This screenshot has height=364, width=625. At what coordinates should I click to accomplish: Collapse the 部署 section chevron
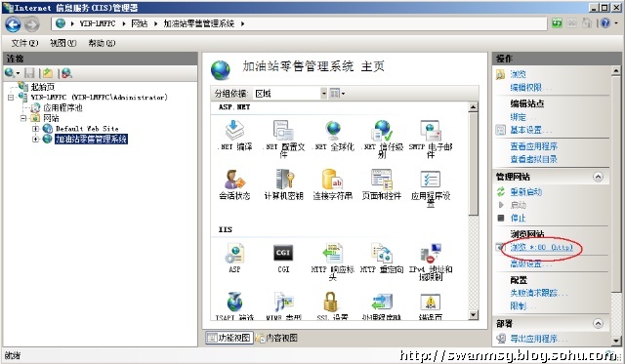pyautogui.click(x=598, y=323)
